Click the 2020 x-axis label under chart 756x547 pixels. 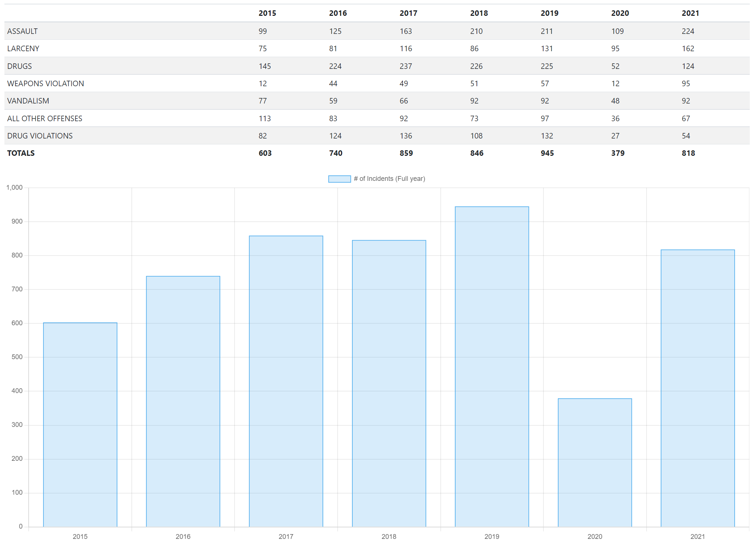point(595,536)
